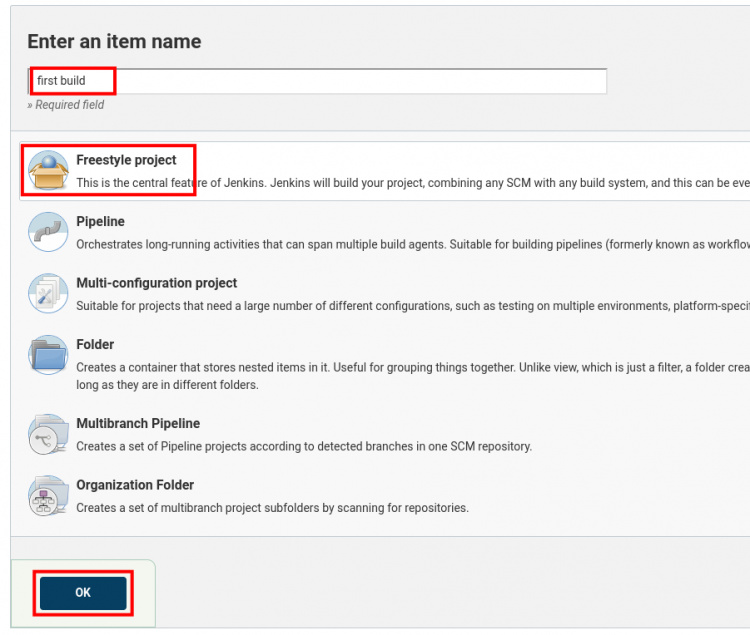This screenshot has height=635, width=750.
Task: Click the Pipeline pipe icon
Action: (x=48, y=232)
